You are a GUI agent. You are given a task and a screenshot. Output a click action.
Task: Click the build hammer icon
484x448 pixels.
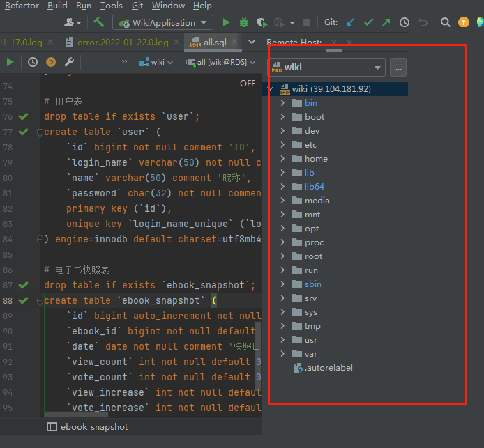[99, 22]
